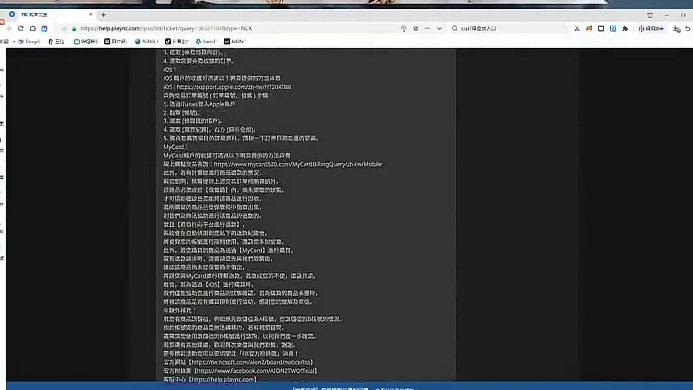Open the fourth bookmark with black icon
This screenshot has width=693, height=390.
click(x=115, y=41)
